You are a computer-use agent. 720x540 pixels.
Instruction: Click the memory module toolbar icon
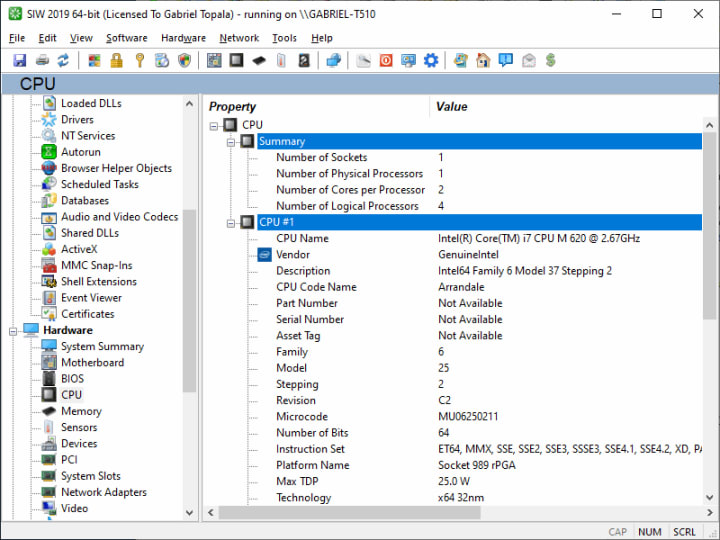coord(259,60)
